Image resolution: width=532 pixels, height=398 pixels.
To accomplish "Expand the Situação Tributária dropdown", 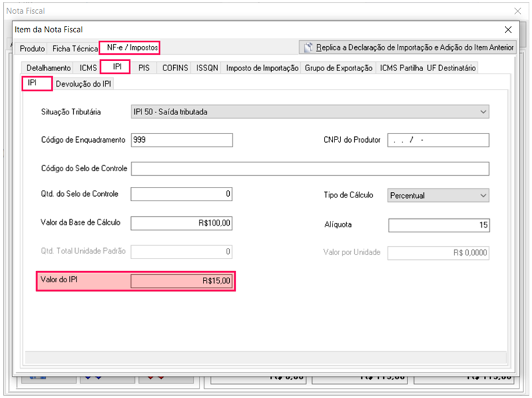I will pyautogui.click(x=309, y=112).
